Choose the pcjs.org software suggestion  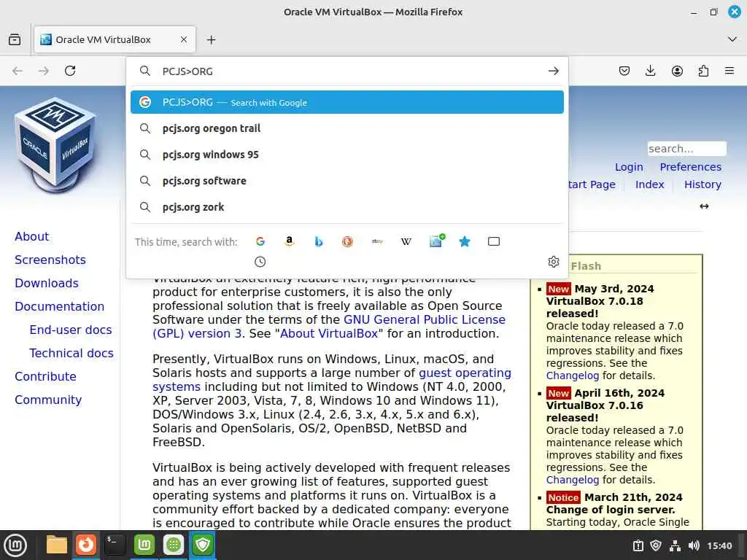pos(347,181)
